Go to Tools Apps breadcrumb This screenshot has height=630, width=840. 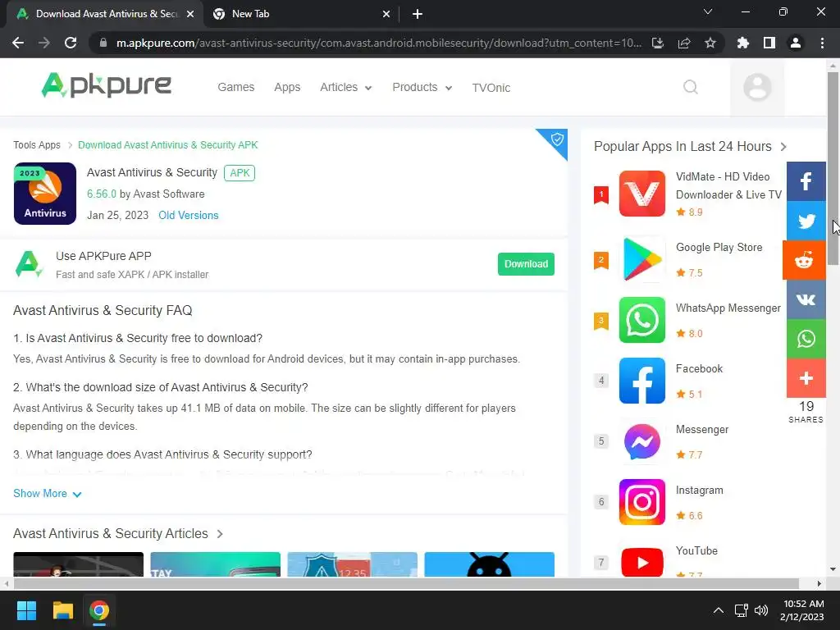click(x=37, y=145)
